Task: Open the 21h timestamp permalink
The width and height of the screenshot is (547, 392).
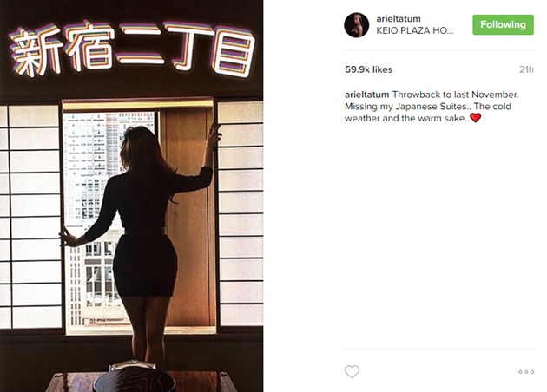Action: point(526,69)
